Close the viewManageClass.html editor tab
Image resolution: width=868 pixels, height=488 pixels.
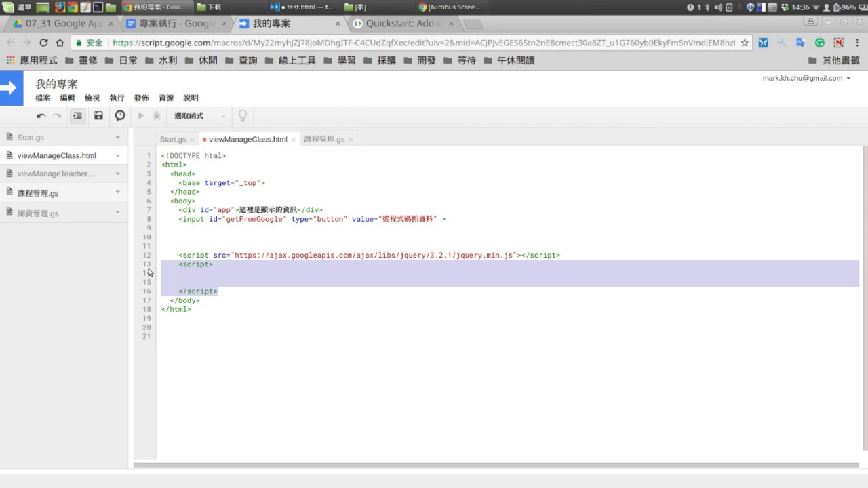click(x=294, y=140)
